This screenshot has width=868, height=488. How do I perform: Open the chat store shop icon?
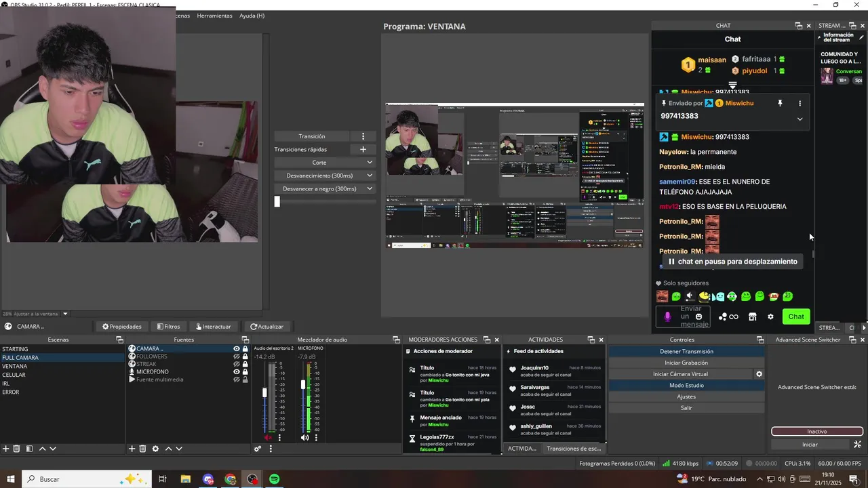752,317
